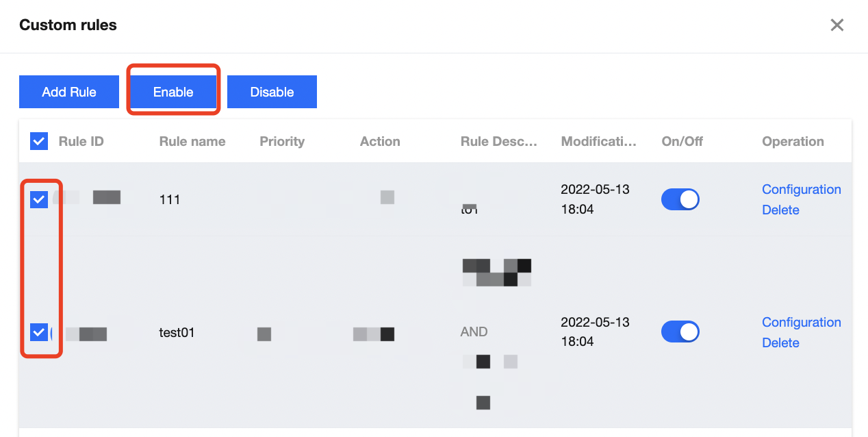Click the Add Rule button
868x437 pixels.
(69, 92)
